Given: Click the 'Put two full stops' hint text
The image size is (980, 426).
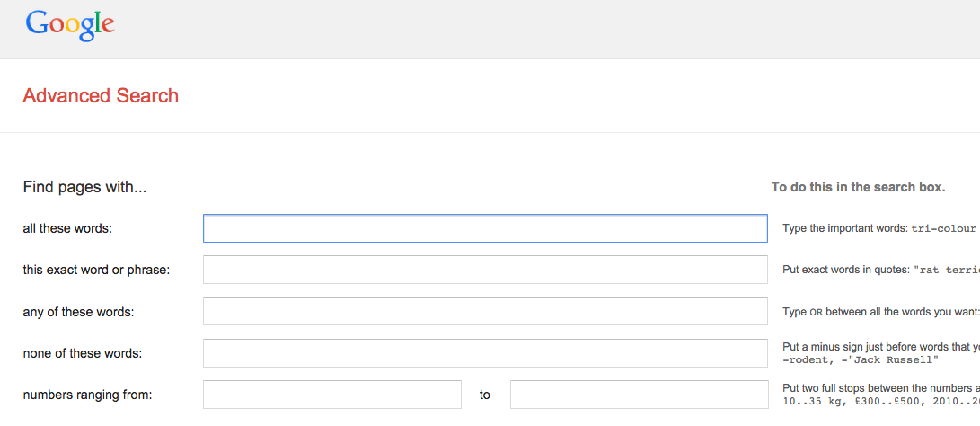Looking at the screenshot, I should click(881, 395).
